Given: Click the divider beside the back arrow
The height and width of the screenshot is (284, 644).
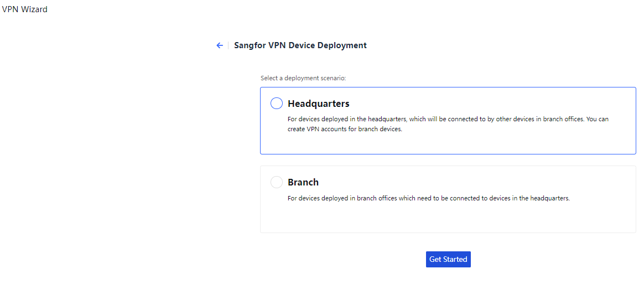Looking at the screenshot, I should [x=228, y=45].
